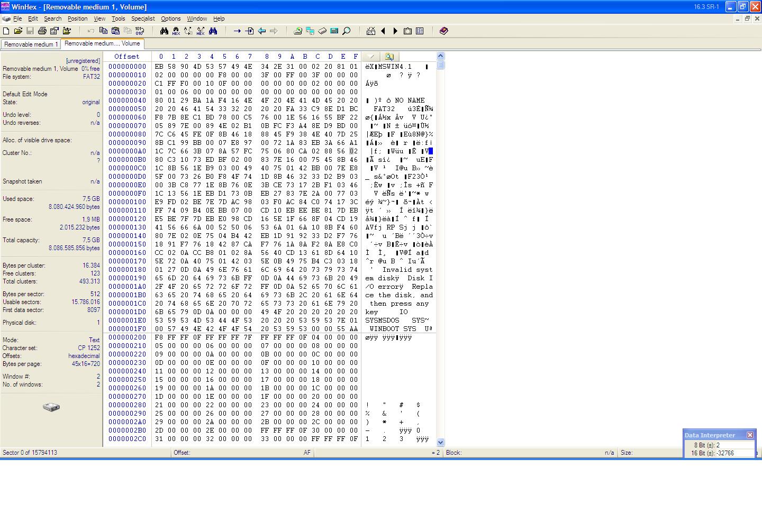Click the Replace Hex Values icon

(201, 31)
